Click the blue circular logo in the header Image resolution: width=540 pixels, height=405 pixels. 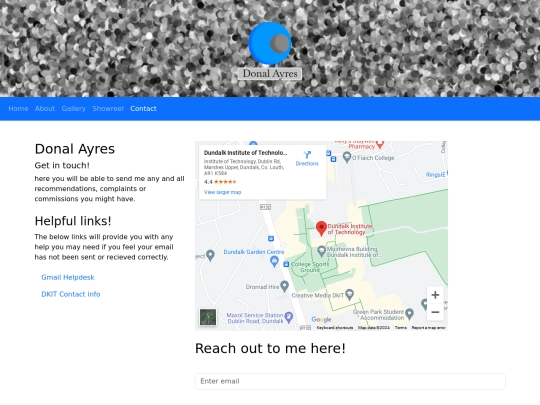270,43
